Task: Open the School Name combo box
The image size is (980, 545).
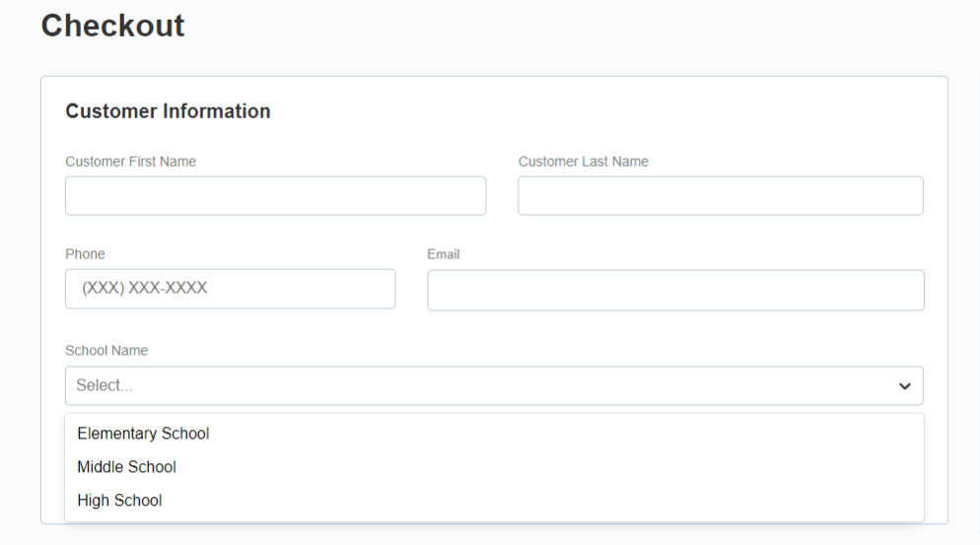Action: 494,385
